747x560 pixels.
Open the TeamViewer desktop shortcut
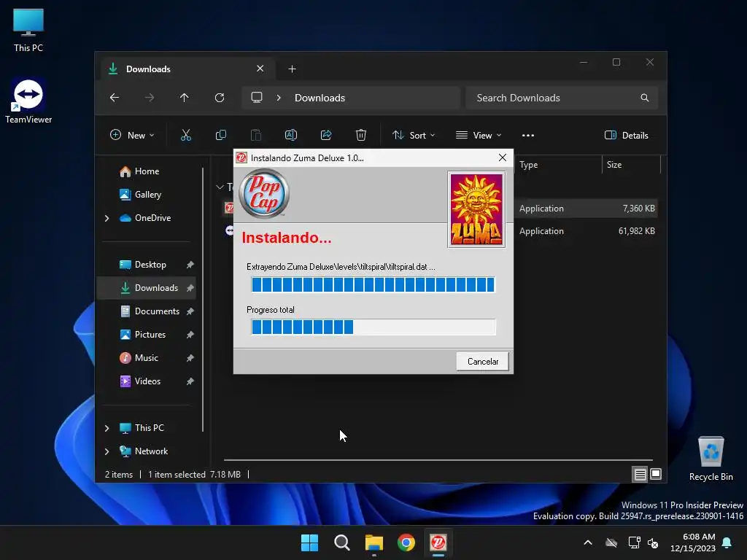tap(28, 101)
